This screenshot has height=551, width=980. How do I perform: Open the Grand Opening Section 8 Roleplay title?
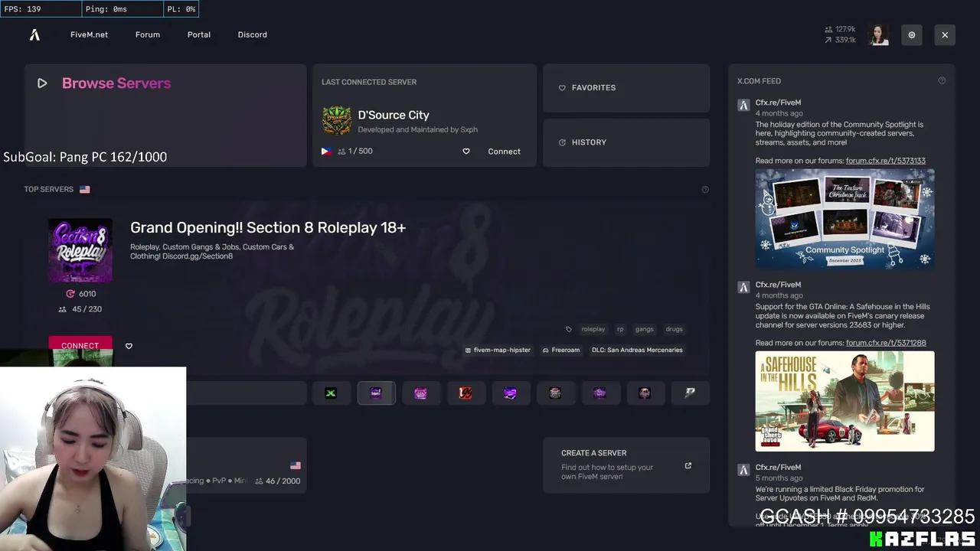[x=268, y=227]
